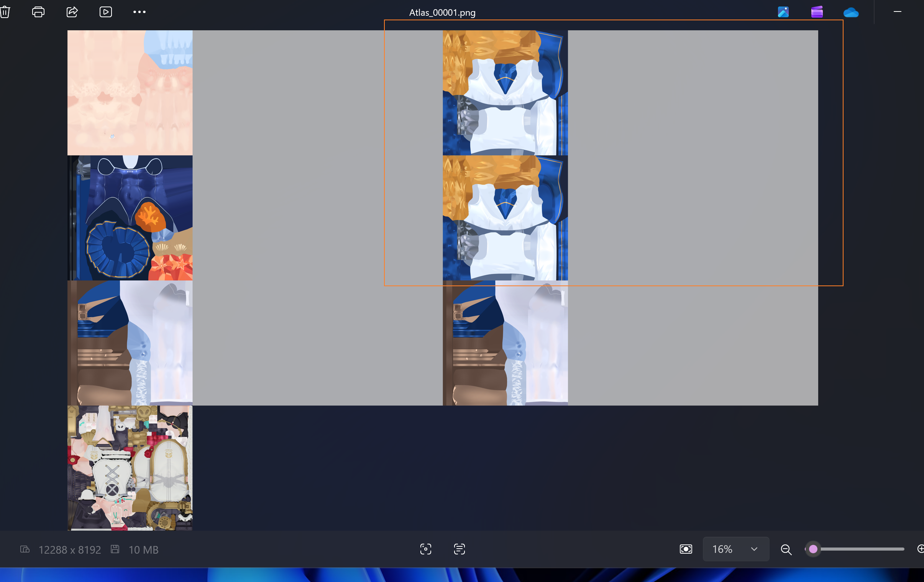Start the slideshow
924x582 pixels.
click(x=105, y=12)
